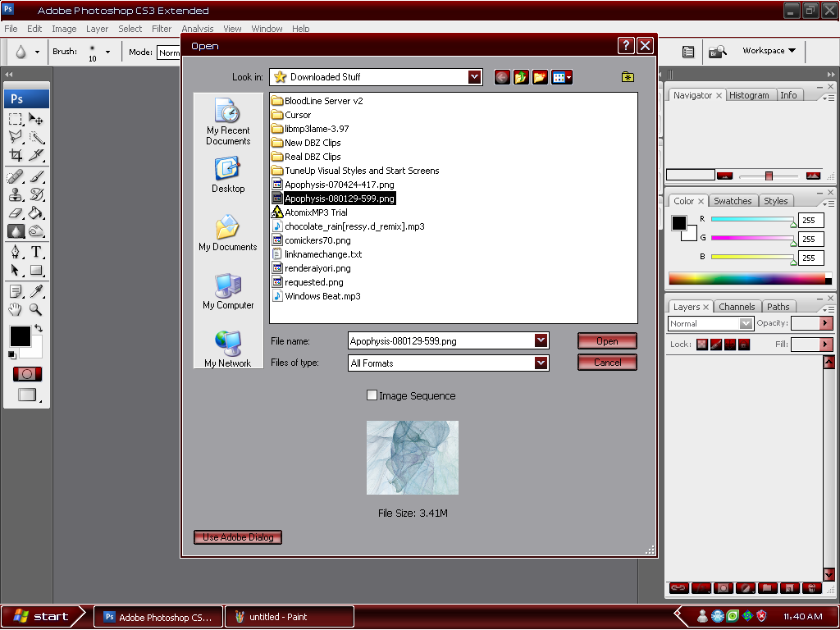Select the Spot Healing Brush tool
This screenshot has height=630, width=840.
coord(16,176)
